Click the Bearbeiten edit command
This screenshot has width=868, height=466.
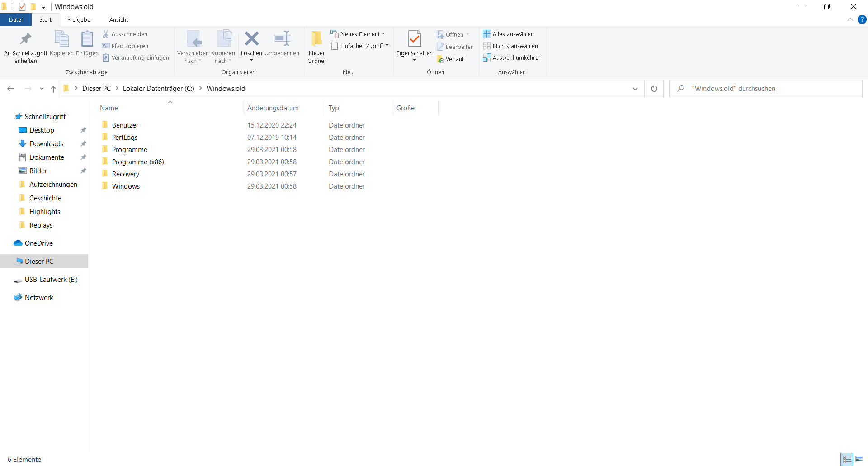pos(455,47)
